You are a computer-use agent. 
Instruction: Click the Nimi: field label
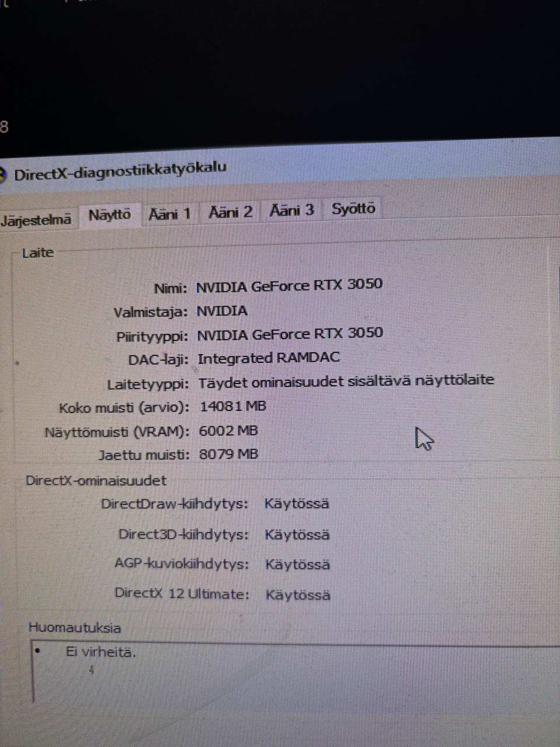[x=170, y=288]
